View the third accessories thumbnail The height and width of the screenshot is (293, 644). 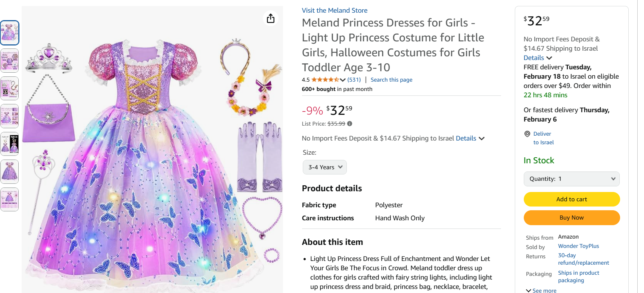[x=10, y=88]
